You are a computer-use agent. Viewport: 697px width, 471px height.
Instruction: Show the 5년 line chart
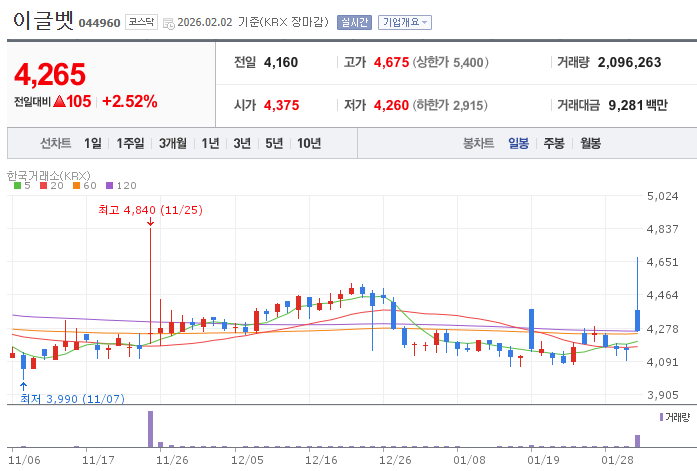tap(274, 143)
